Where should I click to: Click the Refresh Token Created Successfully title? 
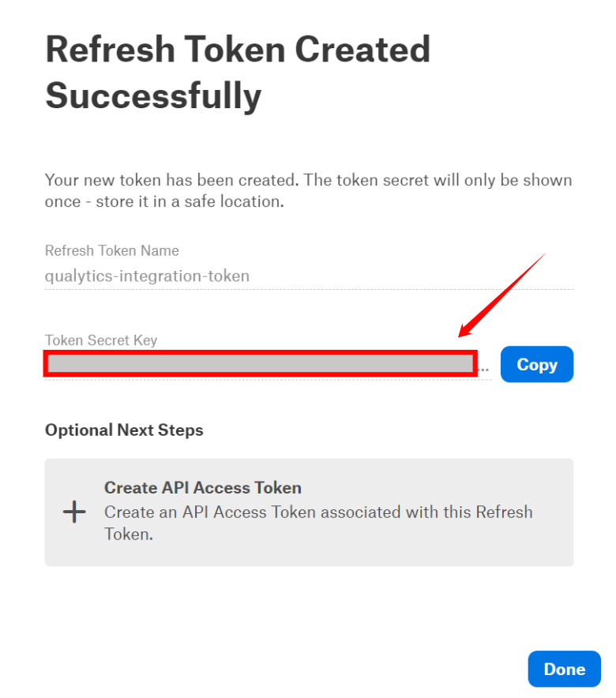point(239,75)
